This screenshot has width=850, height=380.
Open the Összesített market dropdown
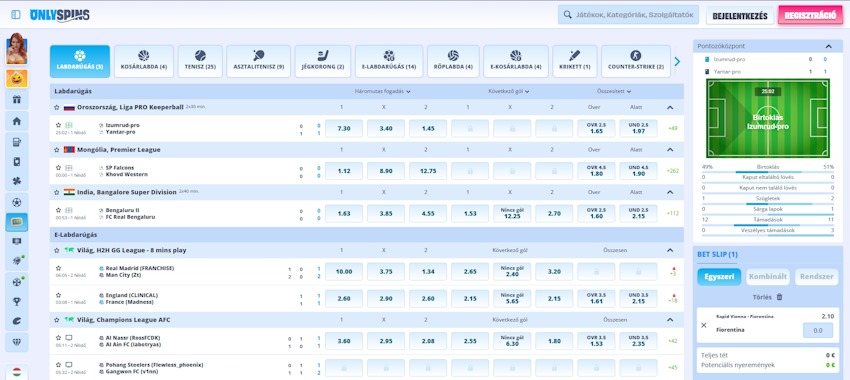coord(614,92)
